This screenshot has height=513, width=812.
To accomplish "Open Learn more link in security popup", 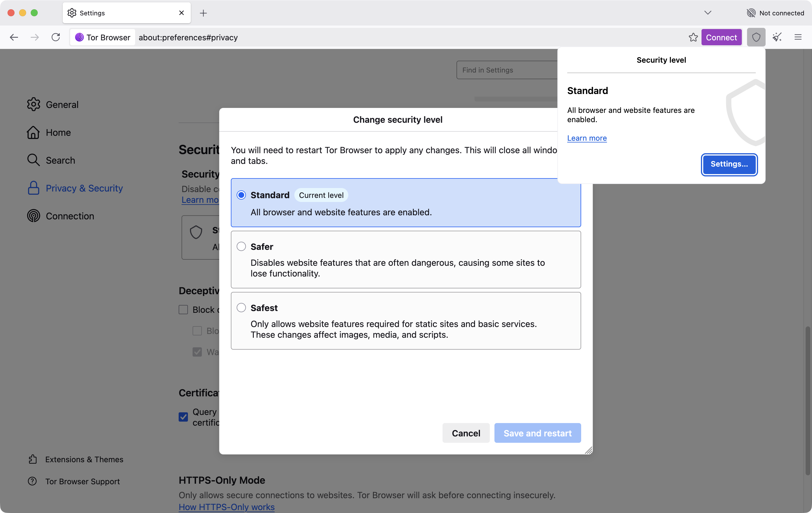I will tap(587, 138).
